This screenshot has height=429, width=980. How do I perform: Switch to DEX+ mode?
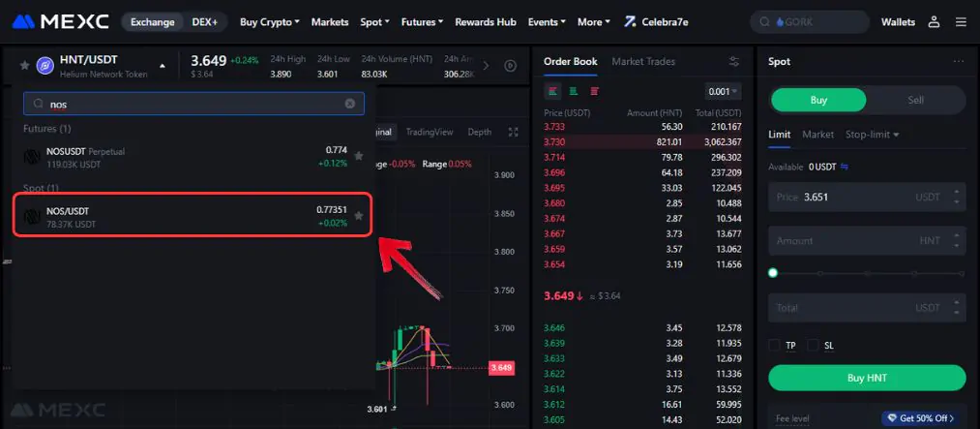click(205, 22)
